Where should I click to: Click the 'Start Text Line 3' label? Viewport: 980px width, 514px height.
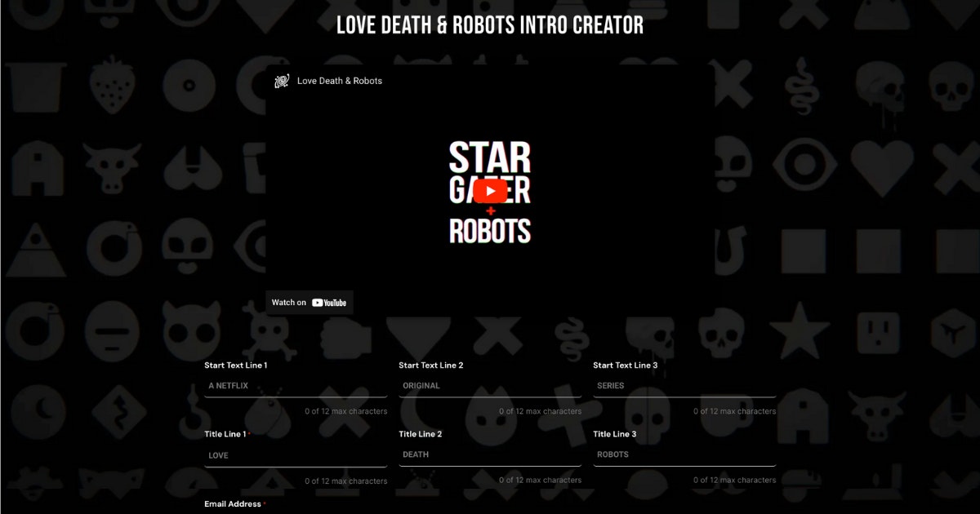[x=626, y=366]
